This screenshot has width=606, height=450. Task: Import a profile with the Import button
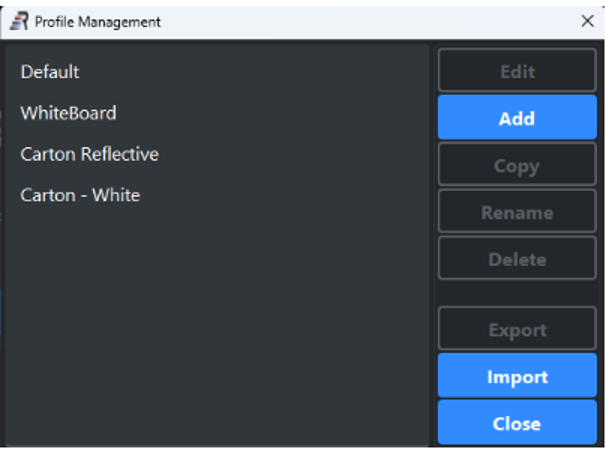pyautogui.click(x=516, y=377)
